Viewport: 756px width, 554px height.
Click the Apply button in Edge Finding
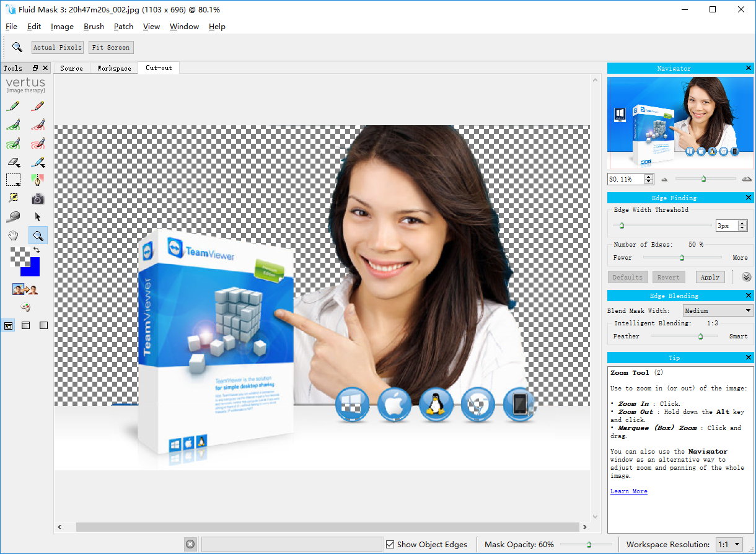[710, 277]
